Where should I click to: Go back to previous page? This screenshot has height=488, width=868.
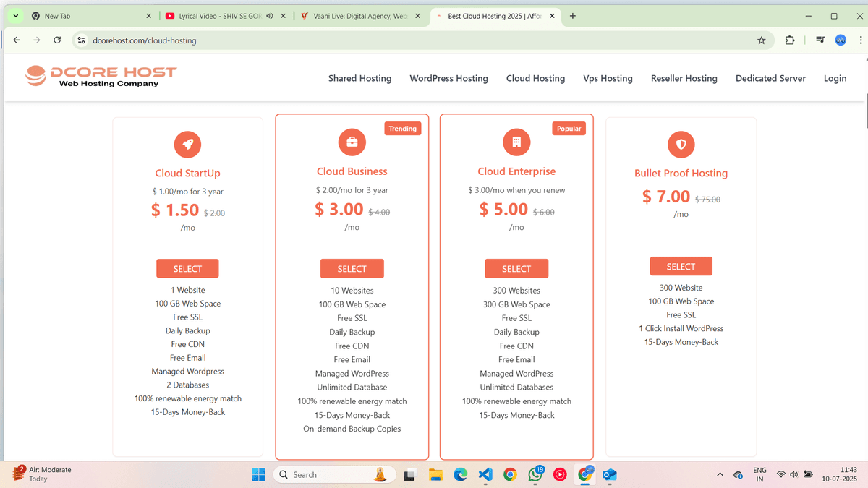tap(17, 40)
